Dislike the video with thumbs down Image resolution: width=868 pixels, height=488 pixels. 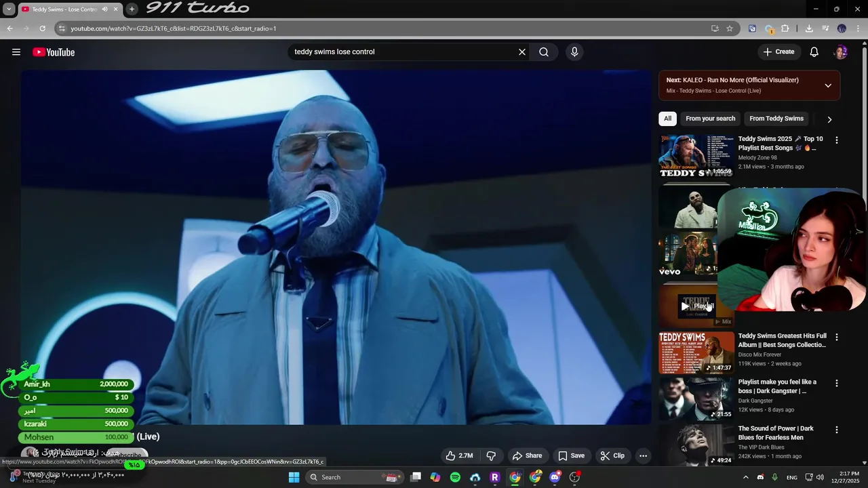tap(492, 455)
